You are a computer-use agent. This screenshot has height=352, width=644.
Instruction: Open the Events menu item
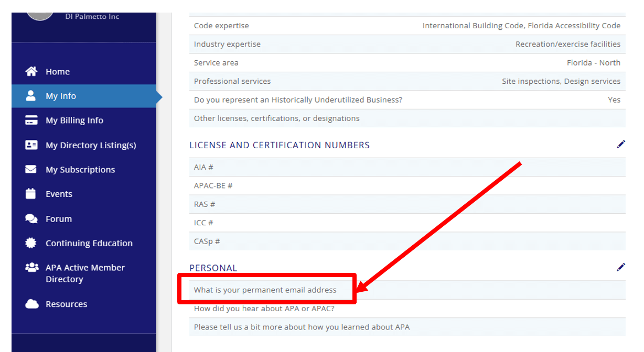pos(59,194)
